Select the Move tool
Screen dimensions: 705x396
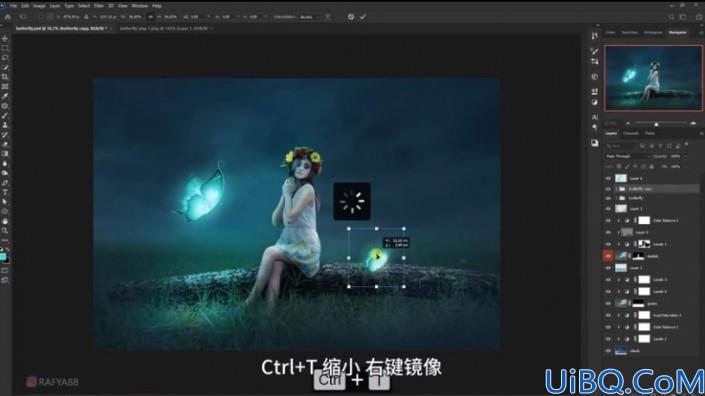pos(5,39)
